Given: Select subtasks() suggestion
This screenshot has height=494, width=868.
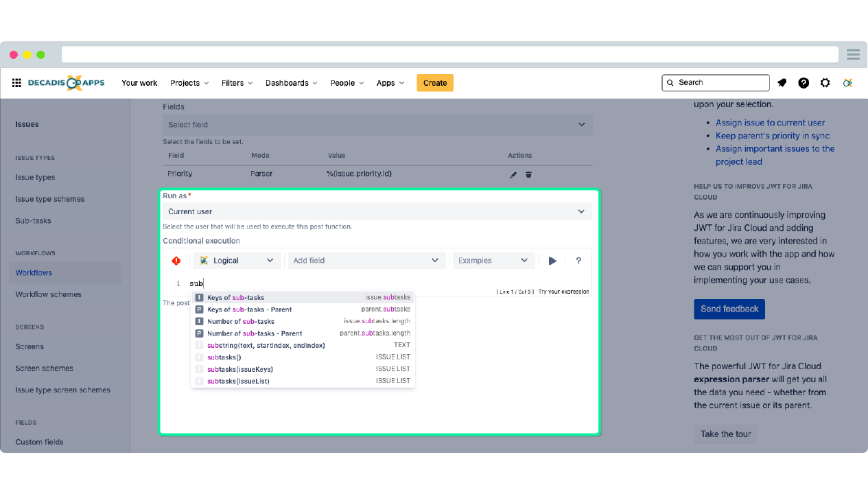Looking at the screenshot, I should [x=303, y=357].
